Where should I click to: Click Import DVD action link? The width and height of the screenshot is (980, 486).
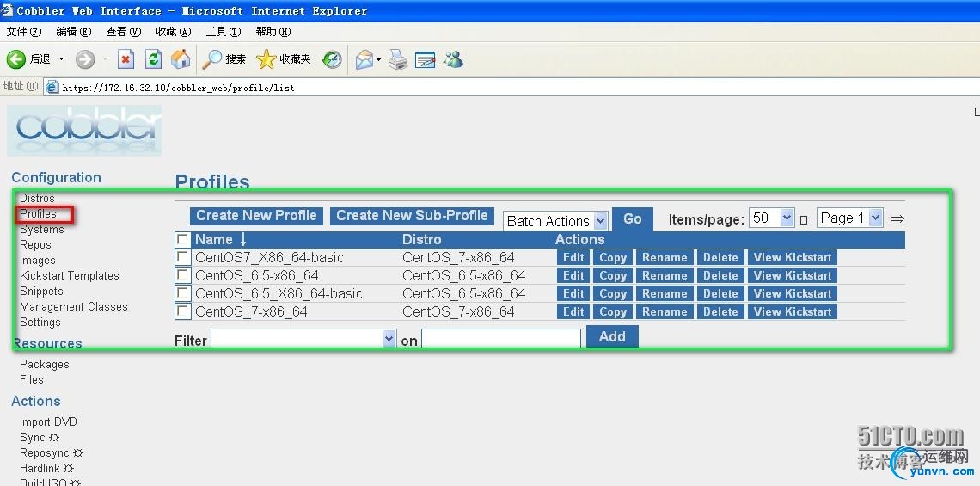[48, 421]
